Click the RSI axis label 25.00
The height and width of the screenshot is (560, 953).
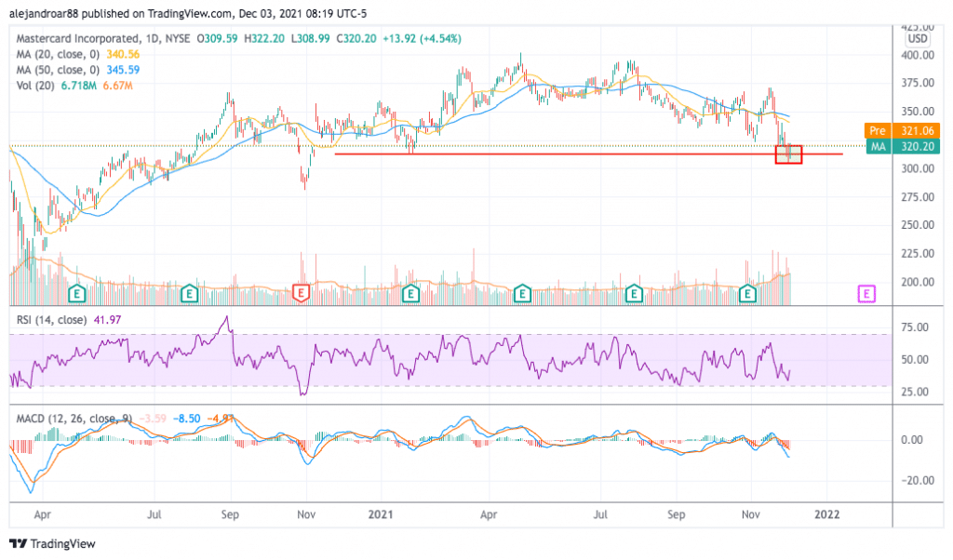915,392
